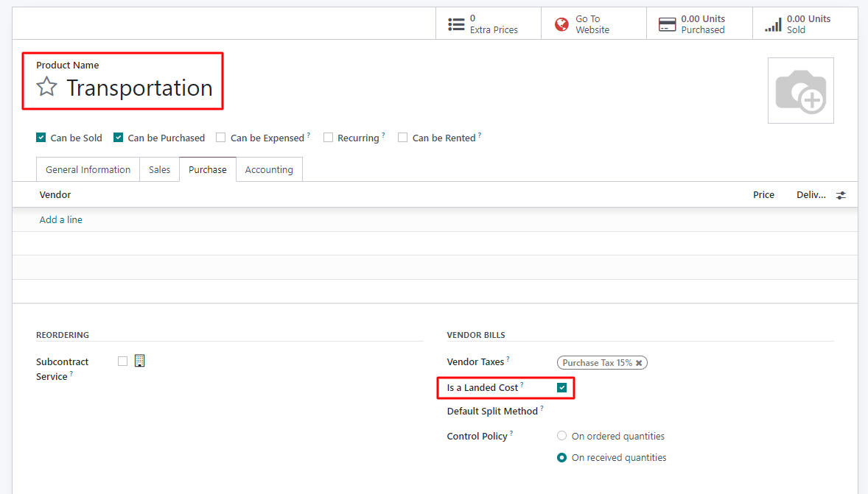Show help tooltip for Subcontract Service

coord(71,373)
